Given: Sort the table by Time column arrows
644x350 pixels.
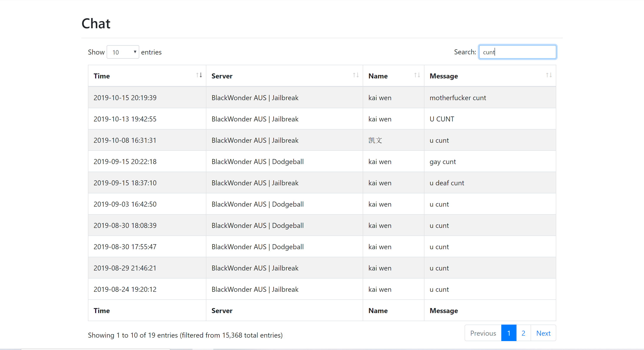Looking at the screenshot, I should 199,75.
